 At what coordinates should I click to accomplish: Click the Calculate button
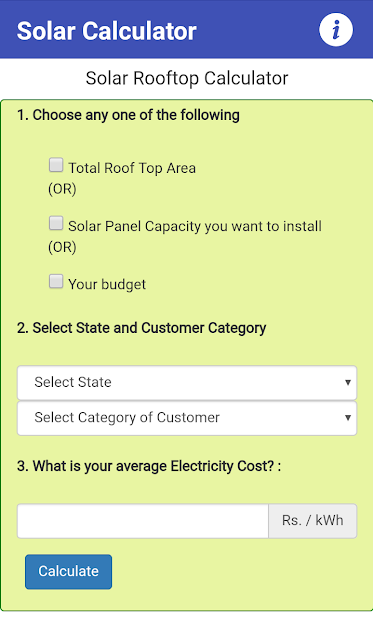point(69,571)
